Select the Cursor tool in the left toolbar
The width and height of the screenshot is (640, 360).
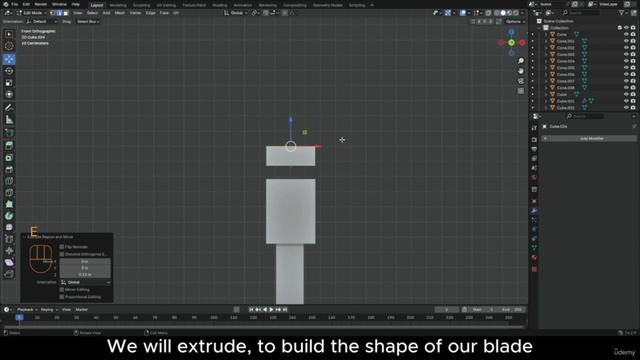point(9,46)
